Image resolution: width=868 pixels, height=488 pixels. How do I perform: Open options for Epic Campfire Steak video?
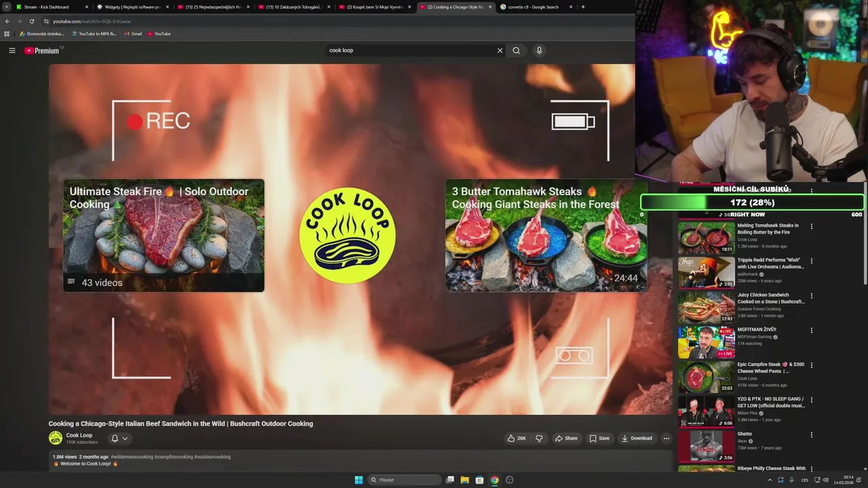[811, 365]
